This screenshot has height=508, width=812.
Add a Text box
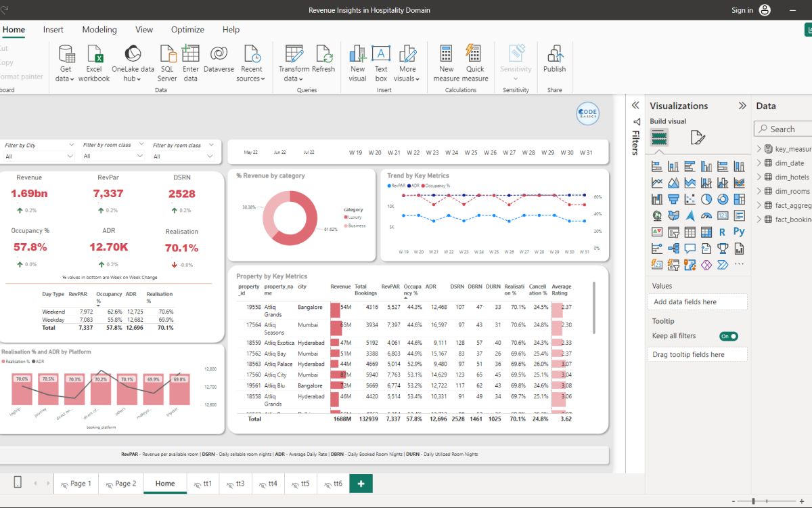click(381, 64)
